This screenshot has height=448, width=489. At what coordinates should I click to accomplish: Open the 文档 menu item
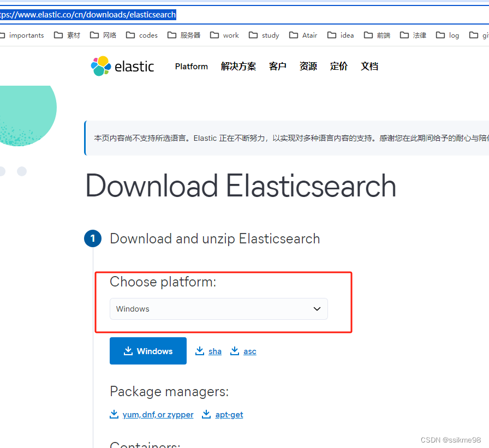(x=369, y=67)
